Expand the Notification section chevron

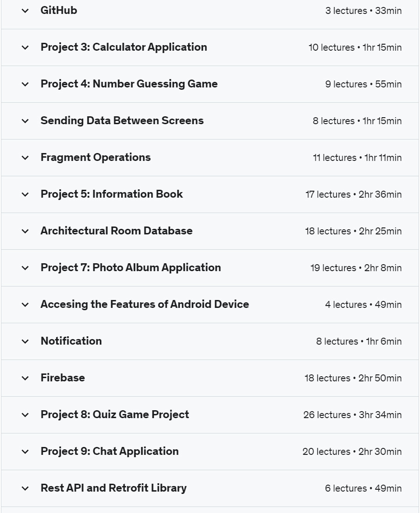[x=25, y=341]
